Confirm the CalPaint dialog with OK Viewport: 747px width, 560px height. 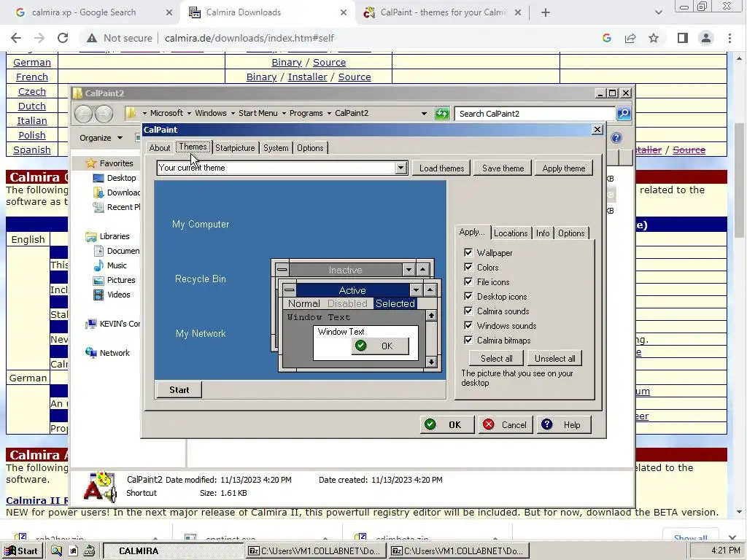447,425
